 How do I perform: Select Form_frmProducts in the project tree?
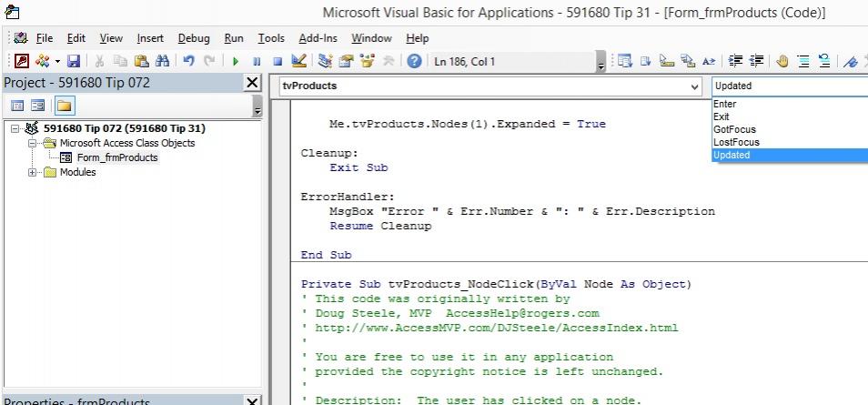(x=117, y=157)
